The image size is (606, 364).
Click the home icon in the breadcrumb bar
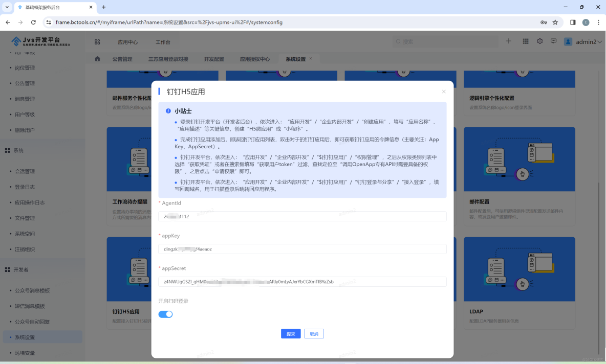tap(97, 59)
